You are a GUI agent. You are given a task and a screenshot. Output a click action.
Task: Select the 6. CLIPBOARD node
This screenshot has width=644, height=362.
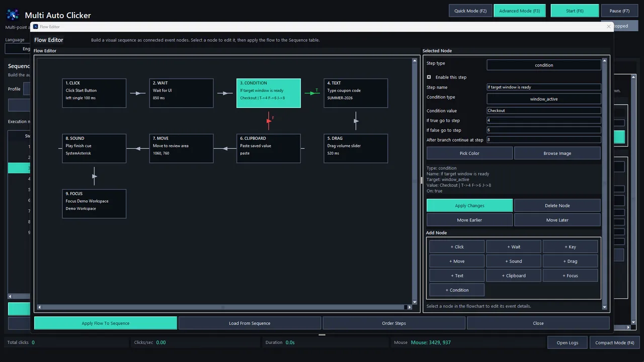(x=269, y=148)
